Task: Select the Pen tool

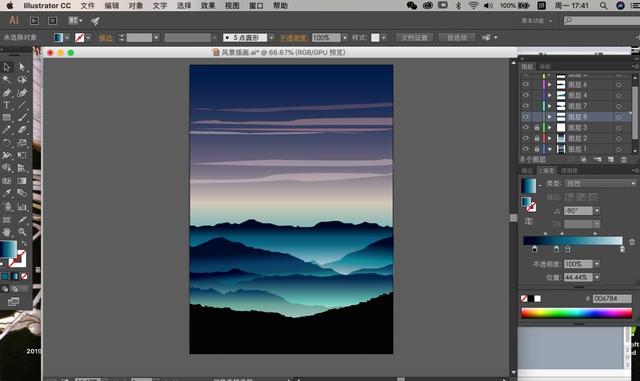Action: coord(7,93)
